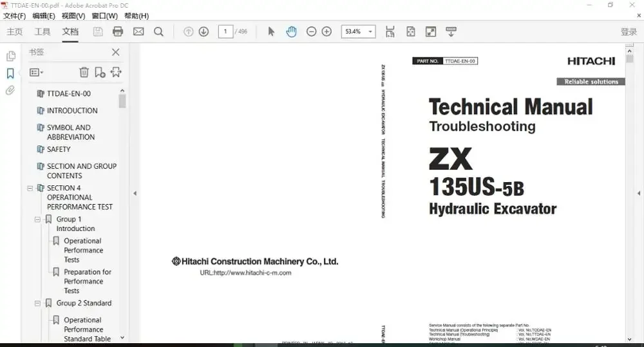Open the TTDAE-EN-00 bookmark

[x=69, y=93]
